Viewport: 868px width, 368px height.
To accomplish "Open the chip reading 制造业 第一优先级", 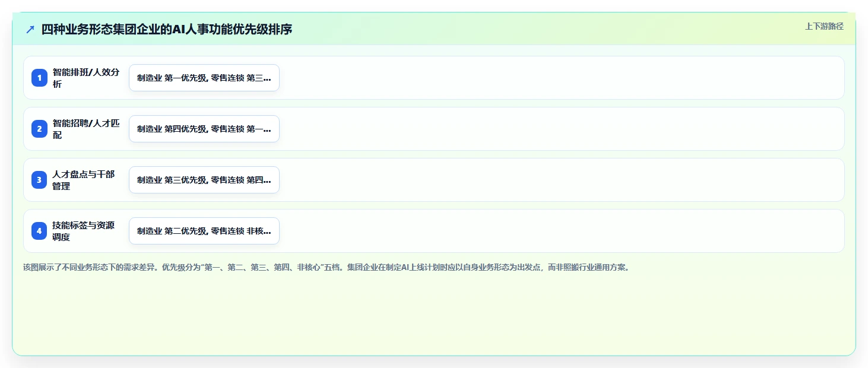I will (x=204, y=78).
